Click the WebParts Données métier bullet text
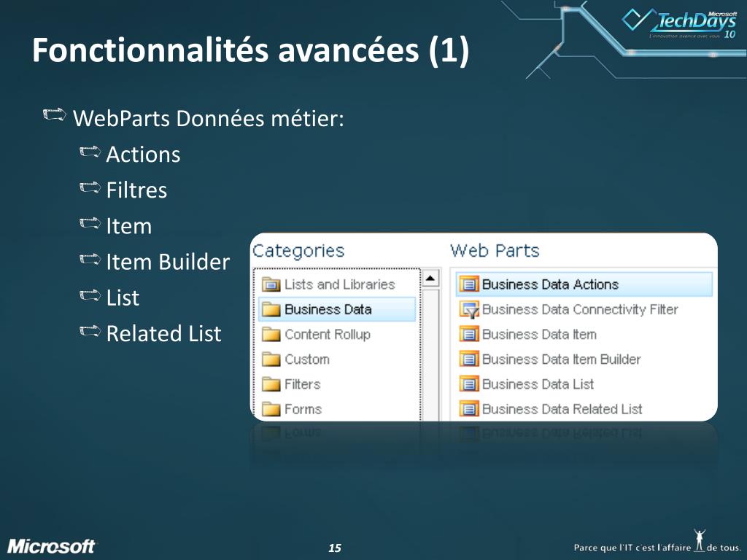Image resolution: width=747 pixels, height=560 pixels. coord(208,118)
